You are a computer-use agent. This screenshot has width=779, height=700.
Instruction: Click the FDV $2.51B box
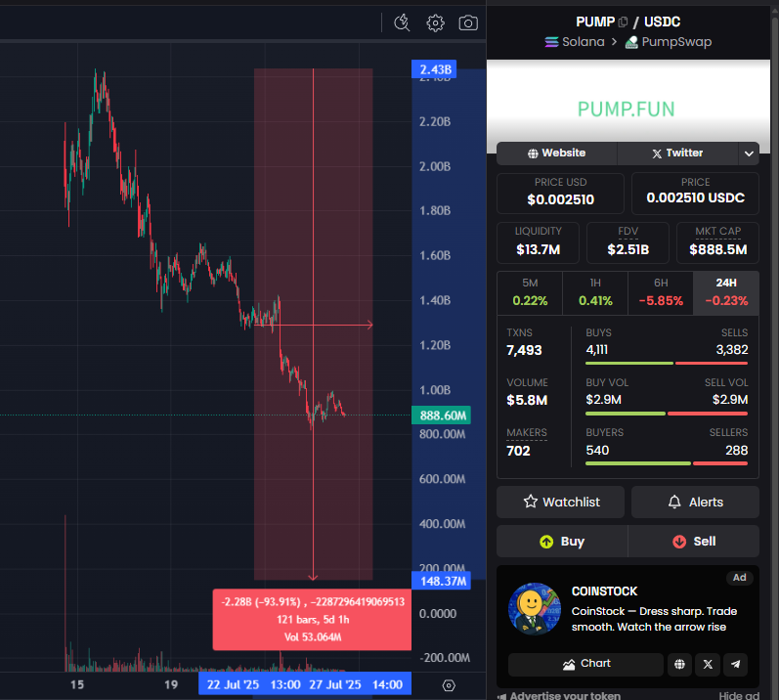628,242
